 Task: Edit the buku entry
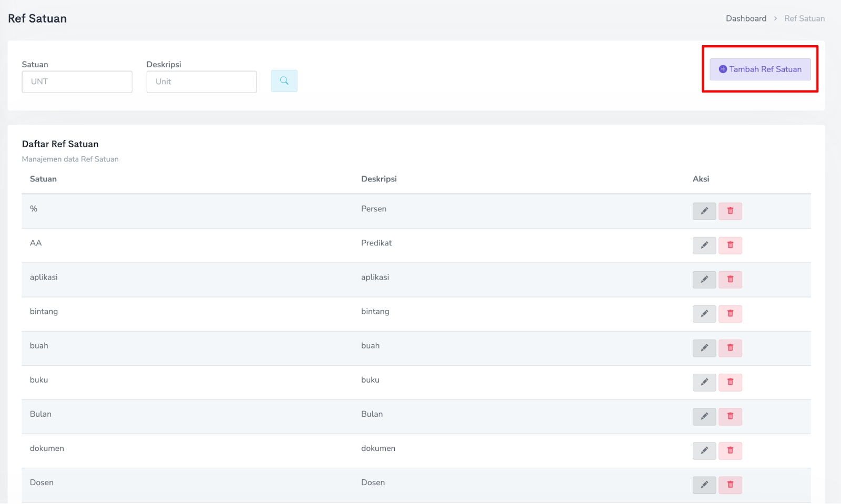tap(704, 382)
